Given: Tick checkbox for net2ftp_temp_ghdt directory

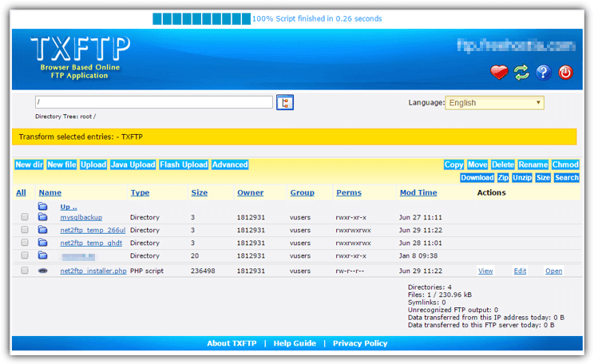Looking at the screenshot, I should point(25,243).
